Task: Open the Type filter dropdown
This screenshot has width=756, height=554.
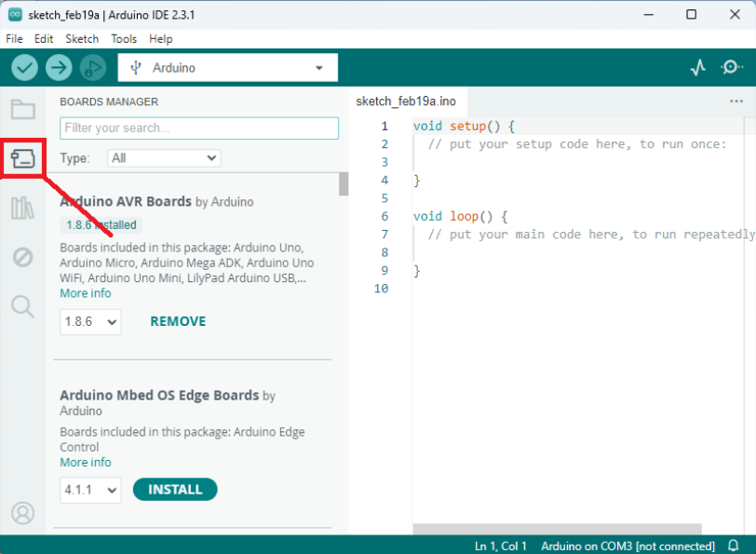Action: coord(164,158)
